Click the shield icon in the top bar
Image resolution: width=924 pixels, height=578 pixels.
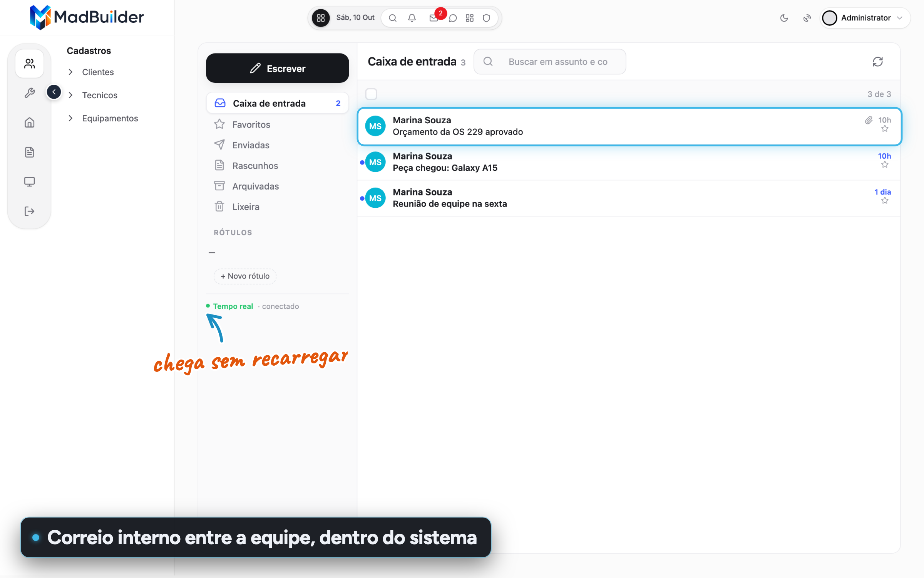[486, 18]
